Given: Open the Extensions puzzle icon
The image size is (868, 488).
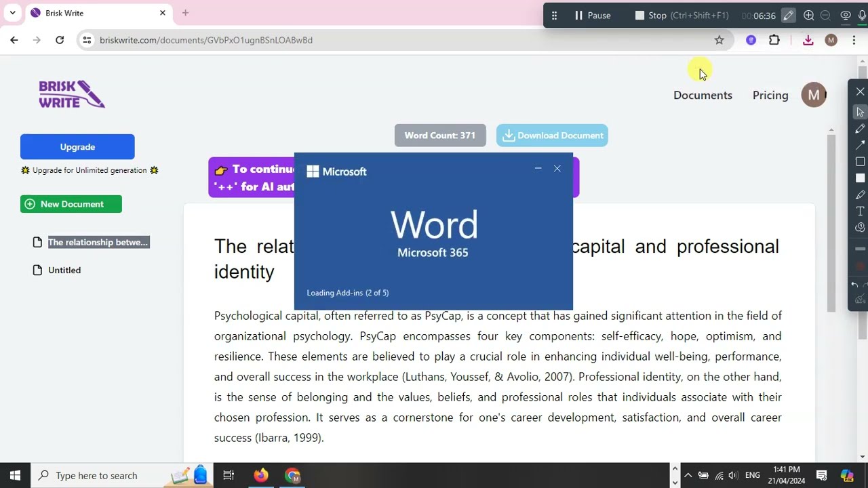Looking at the screenshot, I should click(774, 40).
